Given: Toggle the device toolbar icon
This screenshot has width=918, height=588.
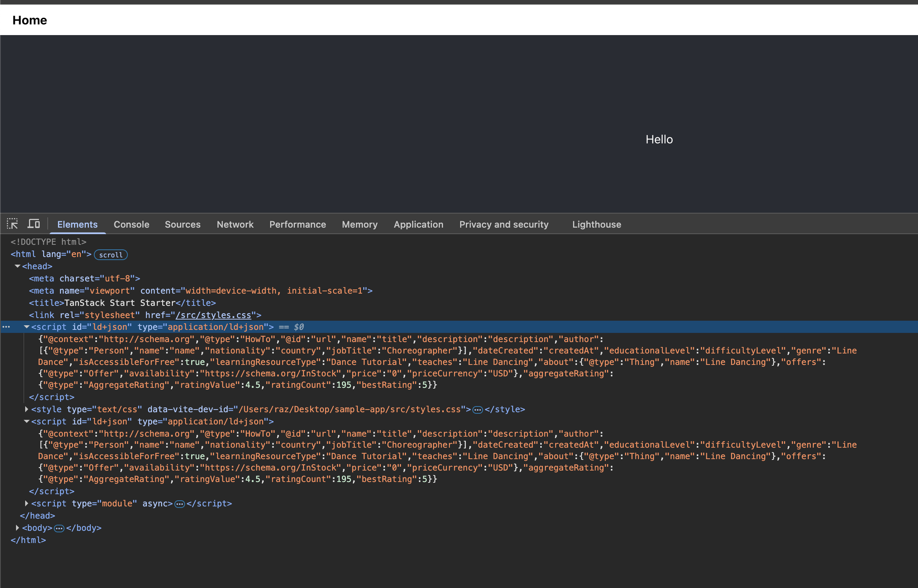Looking at the screenshot, I should pos(34,224).
